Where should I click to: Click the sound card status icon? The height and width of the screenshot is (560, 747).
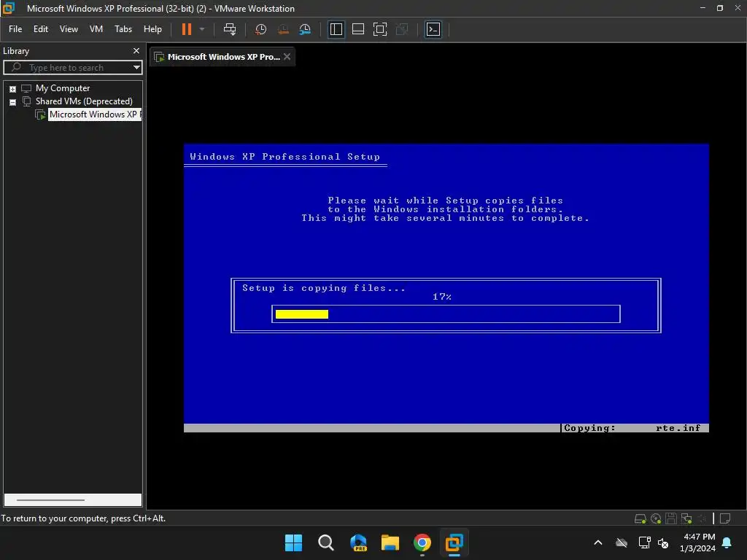702,518
